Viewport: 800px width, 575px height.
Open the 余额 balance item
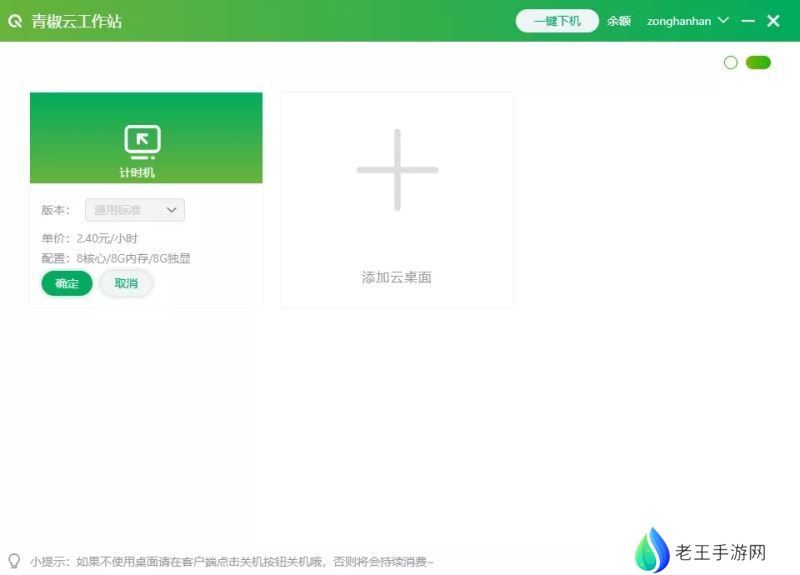(619, 21)
